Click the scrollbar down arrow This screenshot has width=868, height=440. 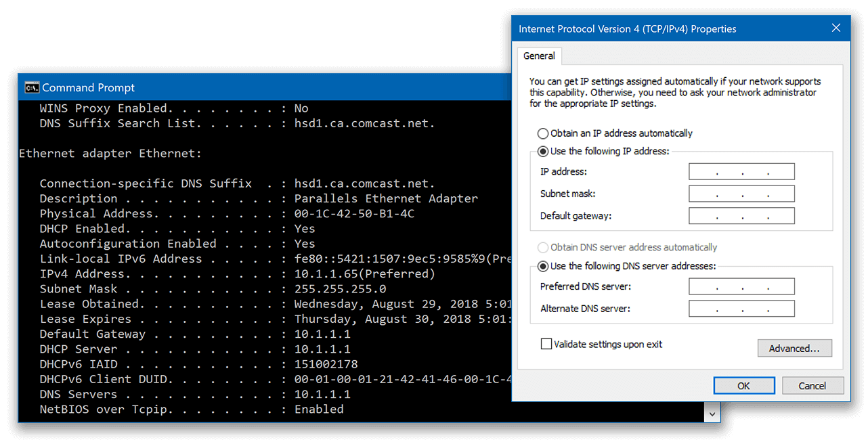(712, 412)
